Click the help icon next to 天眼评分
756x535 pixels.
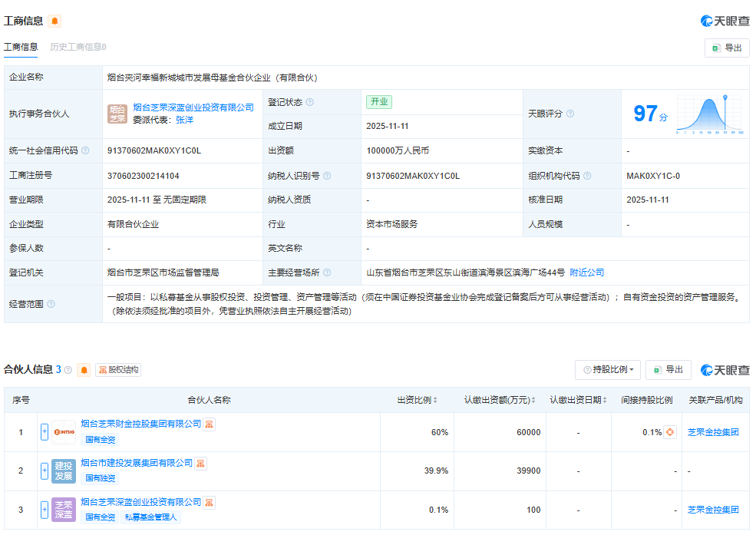[570, 114]
